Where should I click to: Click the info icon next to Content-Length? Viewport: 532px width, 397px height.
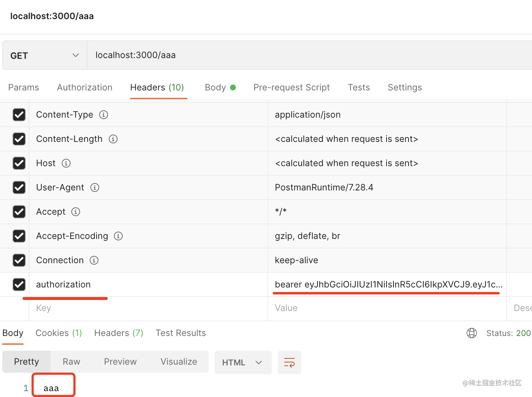click(113, 139)
